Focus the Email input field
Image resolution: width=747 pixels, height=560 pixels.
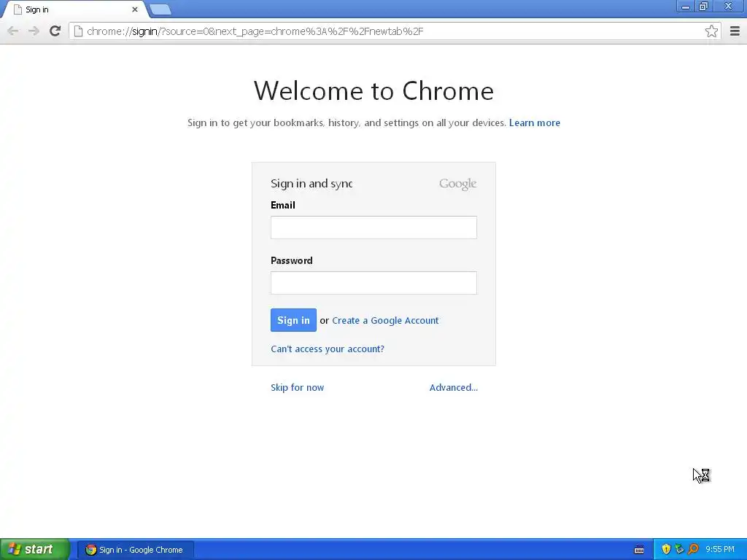[373, 227]
